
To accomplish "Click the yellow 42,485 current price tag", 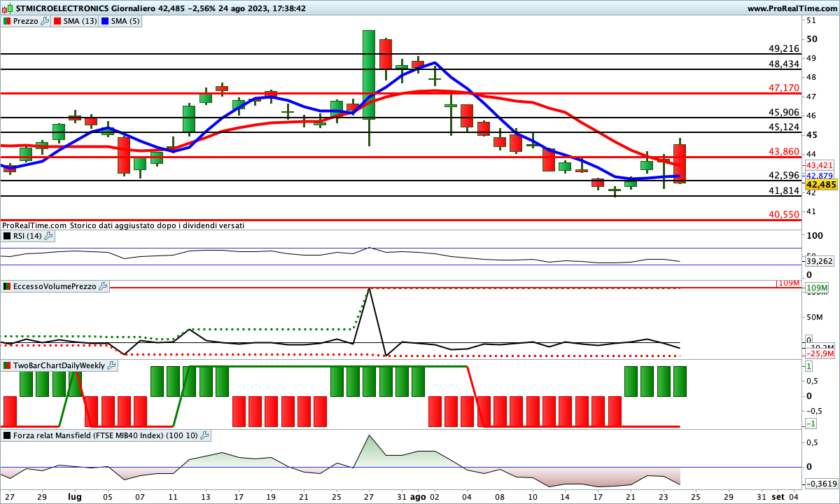I will pyautogui.click(x=821, y=184).
